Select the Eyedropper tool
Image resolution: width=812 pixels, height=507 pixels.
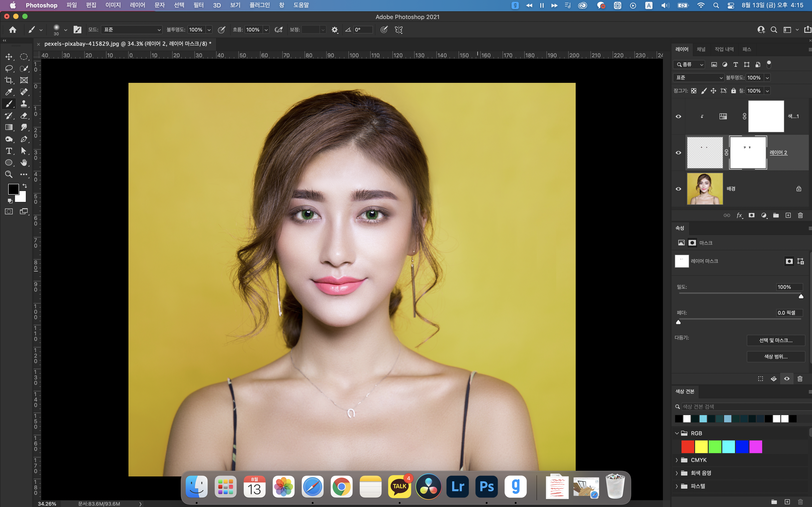tap(9, 92)
